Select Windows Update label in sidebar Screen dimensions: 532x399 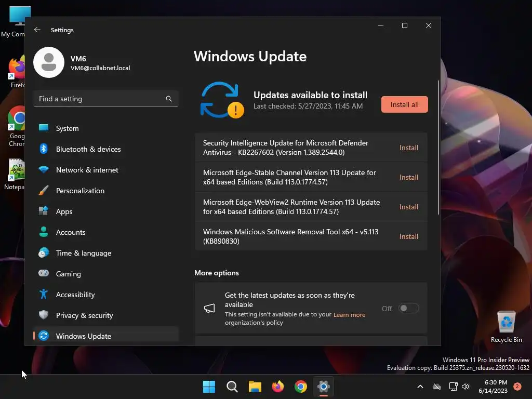pos(84,336)
